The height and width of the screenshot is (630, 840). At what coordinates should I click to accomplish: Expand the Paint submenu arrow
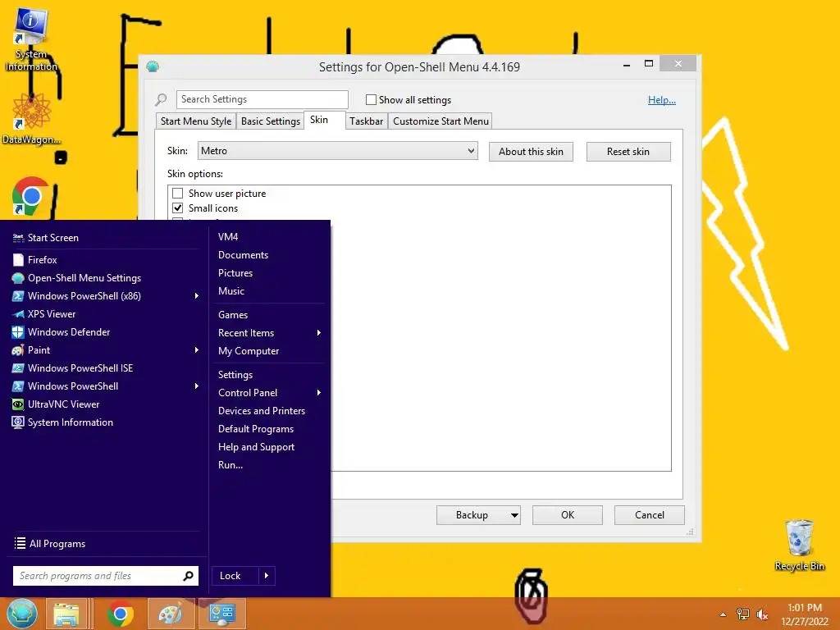pyautogui.click(x=197, y=349)
